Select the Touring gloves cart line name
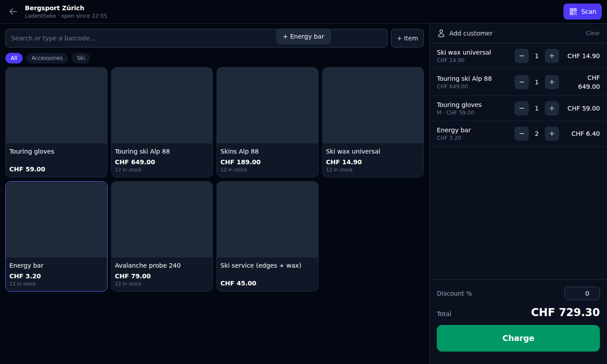Image resolution: width=607 pixels, height=364 pixels. (x=459, y=105)
